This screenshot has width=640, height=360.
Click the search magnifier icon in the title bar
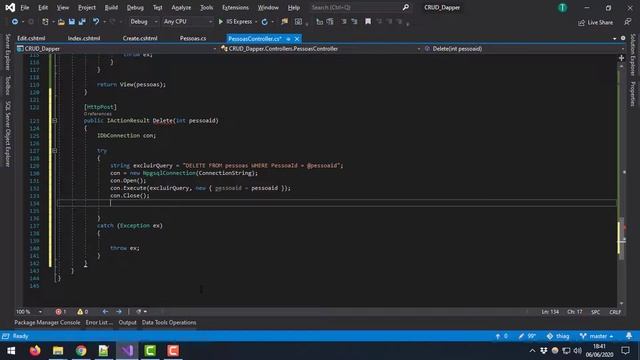(x=406, y=7)
